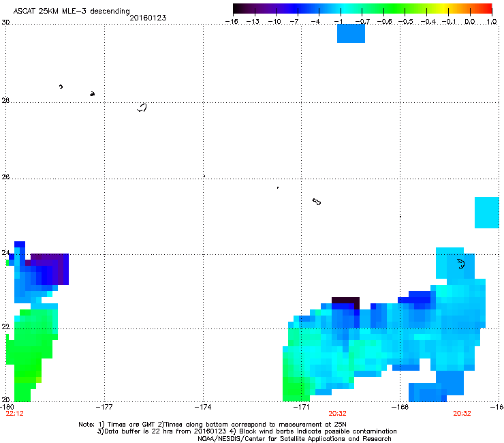This screenshot has width=504, height=443.
Task: Click the -13 color scale label
Action: click(253, 22)
